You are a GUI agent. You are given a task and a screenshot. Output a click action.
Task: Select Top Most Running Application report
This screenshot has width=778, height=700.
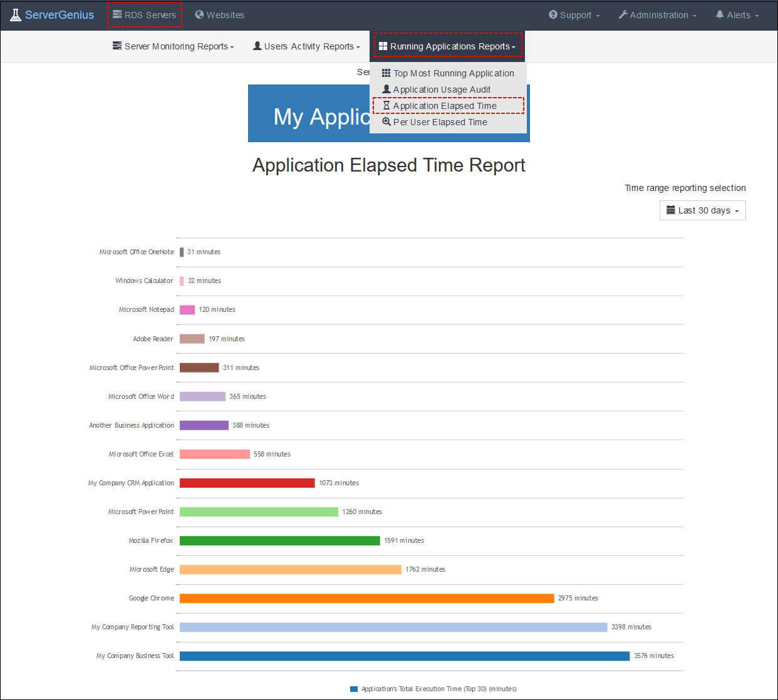pos(454,73)
